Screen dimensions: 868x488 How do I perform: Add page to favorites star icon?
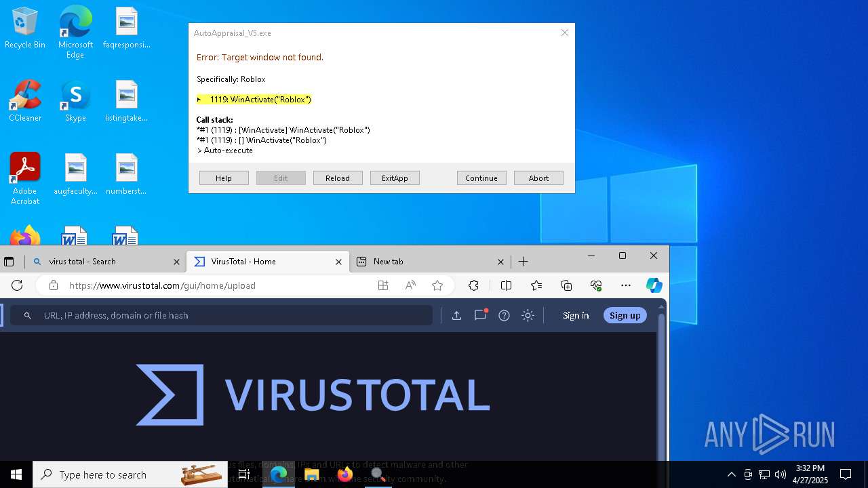tap(437, 285)
